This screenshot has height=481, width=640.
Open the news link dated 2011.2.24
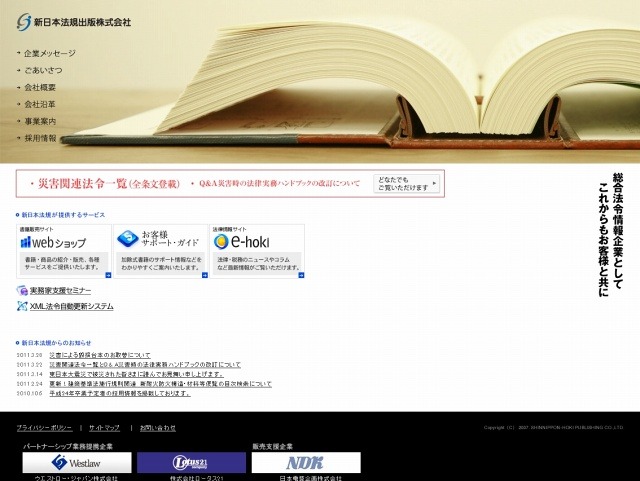click(160, 384)
